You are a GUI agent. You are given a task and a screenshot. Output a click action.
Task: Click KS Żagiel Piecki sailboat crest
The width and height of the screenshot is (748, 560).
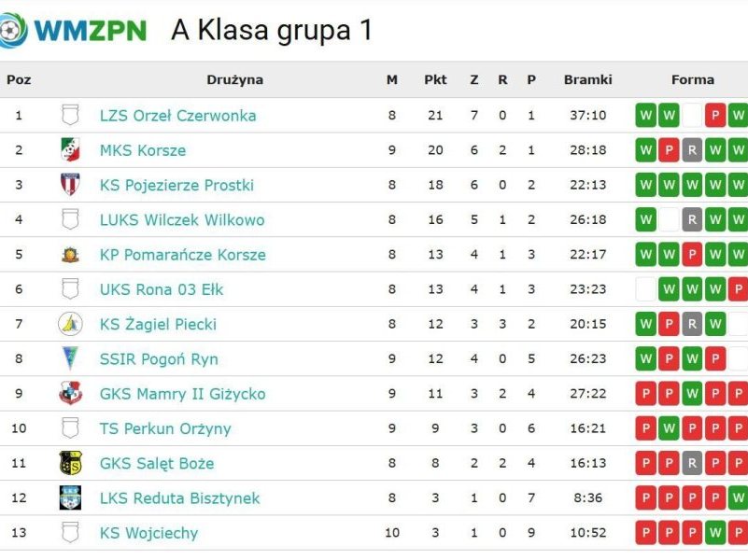[70, 324]
